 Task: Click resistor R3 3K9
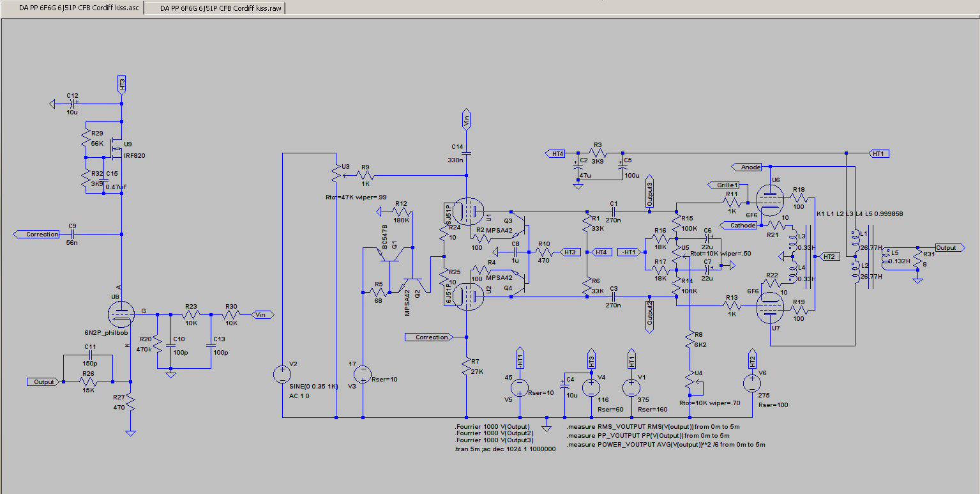pyautogui.click(x=598, y=153)
